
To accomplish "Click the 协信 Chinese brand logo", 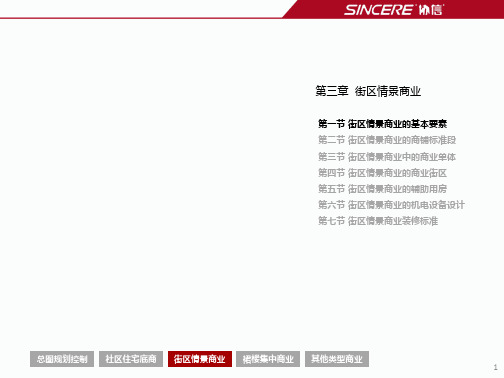I will point(431,10).
